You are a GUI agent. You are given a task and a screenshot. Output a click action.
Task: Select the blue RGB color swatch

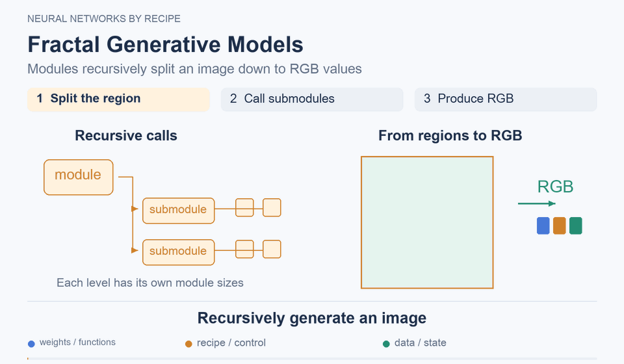click(x=543, y=226)
